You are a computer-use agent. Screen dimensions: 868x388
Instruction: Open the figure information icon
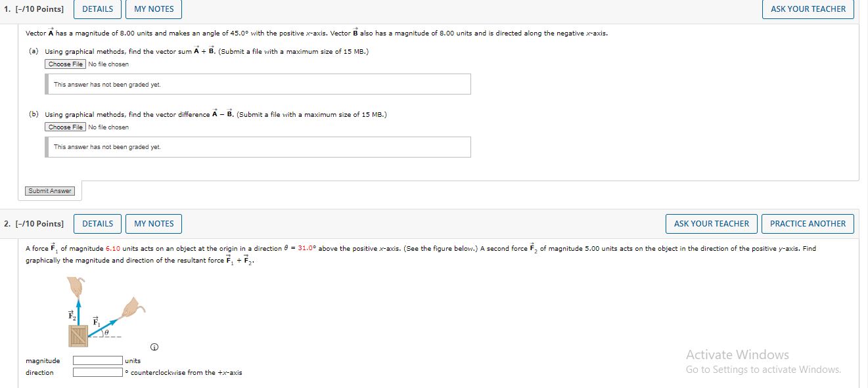tap(154, 347)
